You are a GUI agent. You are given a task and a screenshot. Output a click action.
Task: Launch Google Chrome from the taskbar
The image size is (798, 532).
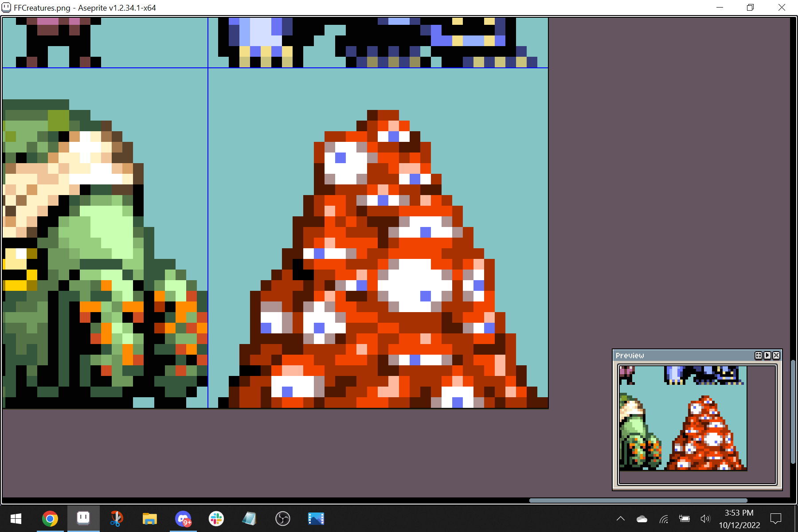(50, 519)
